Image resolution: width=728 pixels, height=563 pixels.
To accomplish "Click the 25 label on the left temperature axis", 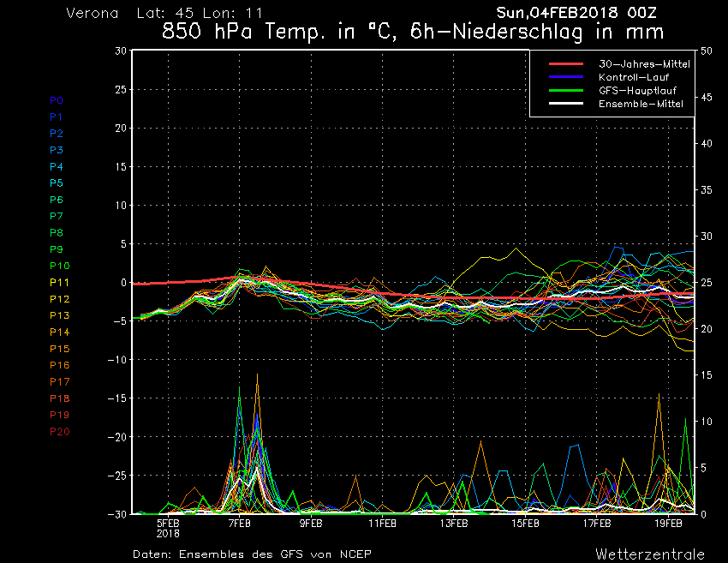I will click(121, 90).
